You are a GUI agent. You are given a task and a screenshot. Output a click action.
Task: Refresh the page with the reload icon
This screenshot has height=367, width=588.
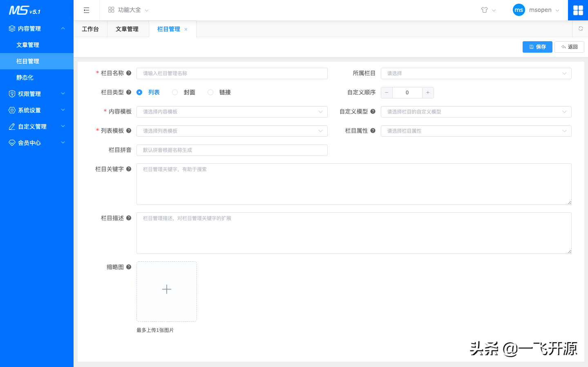coord(580,29)
